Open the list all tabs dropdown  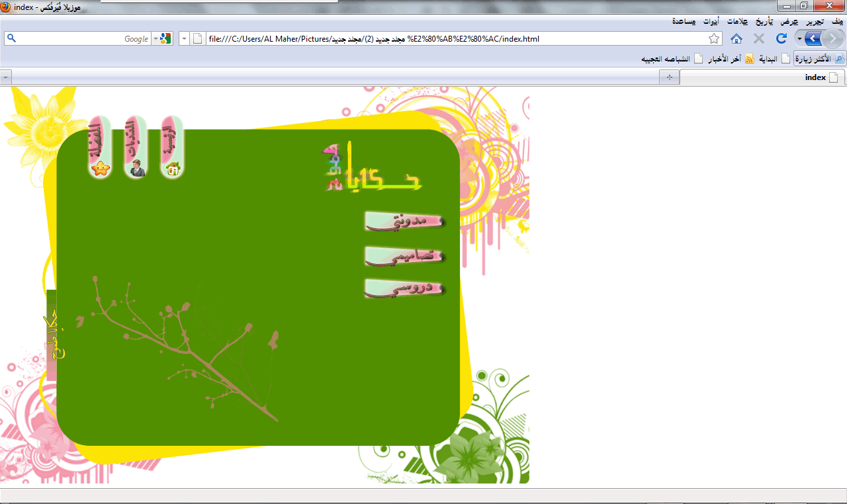point(6,77)
